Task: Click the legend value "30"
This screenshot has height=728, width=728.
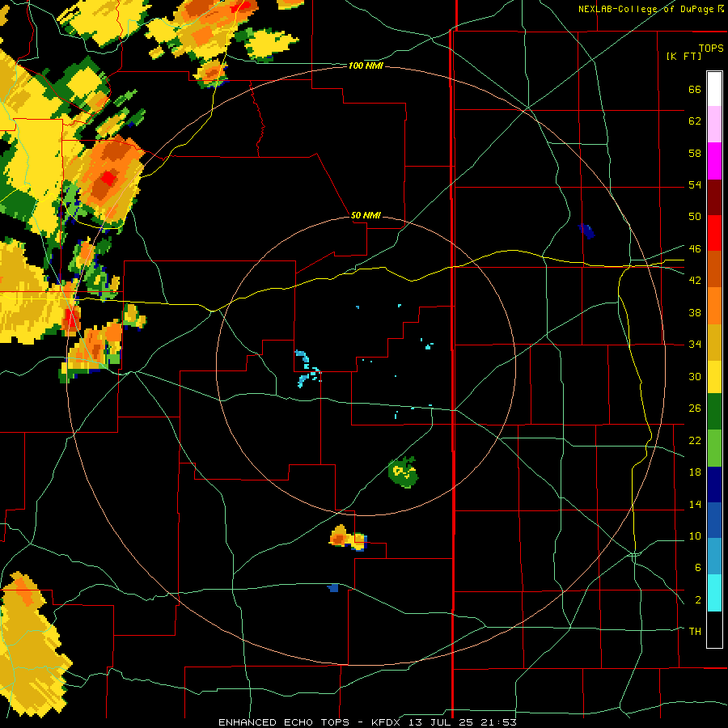Action: point(695,376)
